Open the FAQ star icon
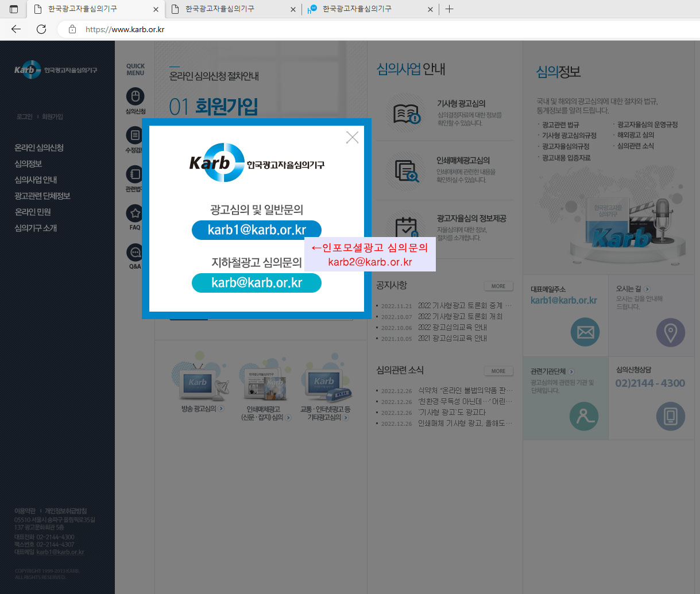700x594 pixels. [135, 213]
